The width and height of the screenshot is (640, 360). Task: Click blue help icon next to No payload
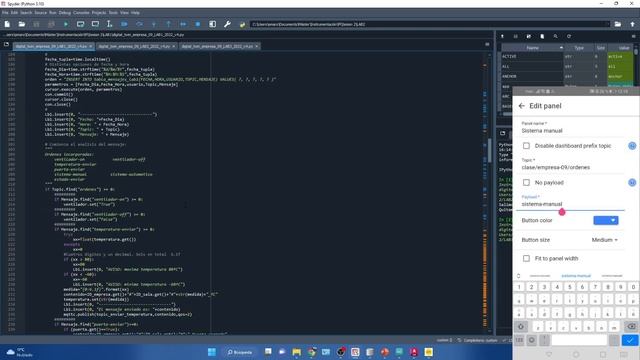(632, 182)
